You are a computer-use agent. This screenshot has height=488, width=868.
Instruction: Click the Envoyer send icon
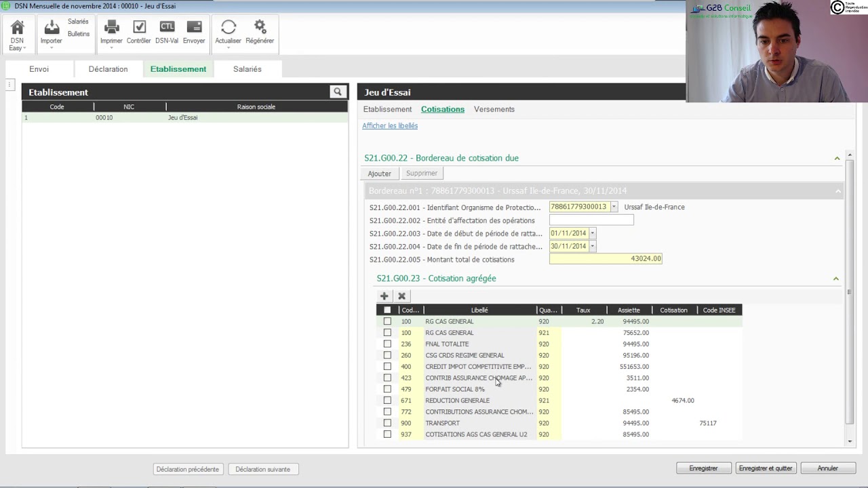(x=194, y=27)
